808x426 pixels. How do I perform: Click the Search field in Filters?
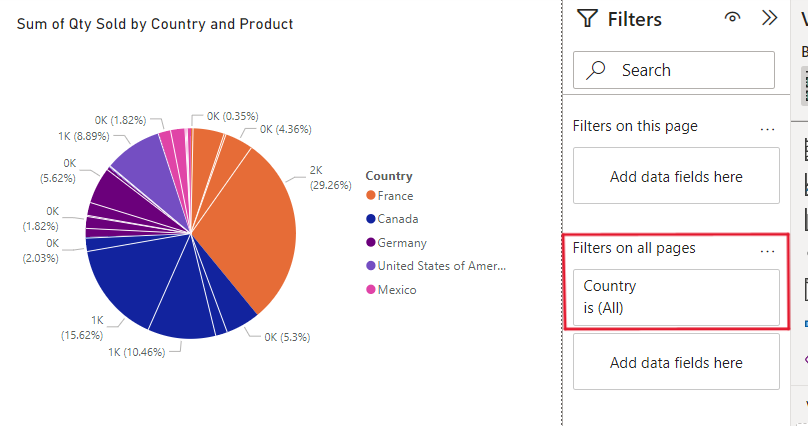coord(674,70)
